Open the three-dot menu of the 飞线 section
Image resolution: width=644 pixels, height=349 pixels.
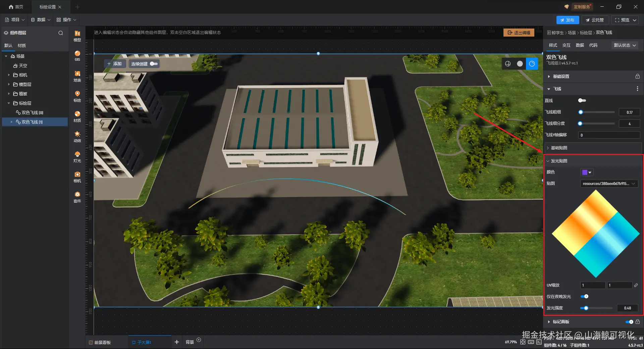click(637, 89)
